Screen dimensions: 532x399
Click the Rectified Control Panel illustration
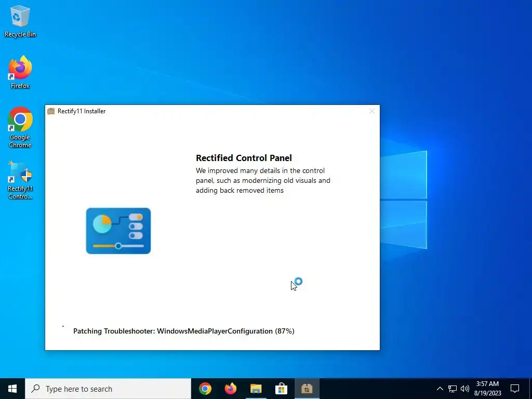coord(118,231)
